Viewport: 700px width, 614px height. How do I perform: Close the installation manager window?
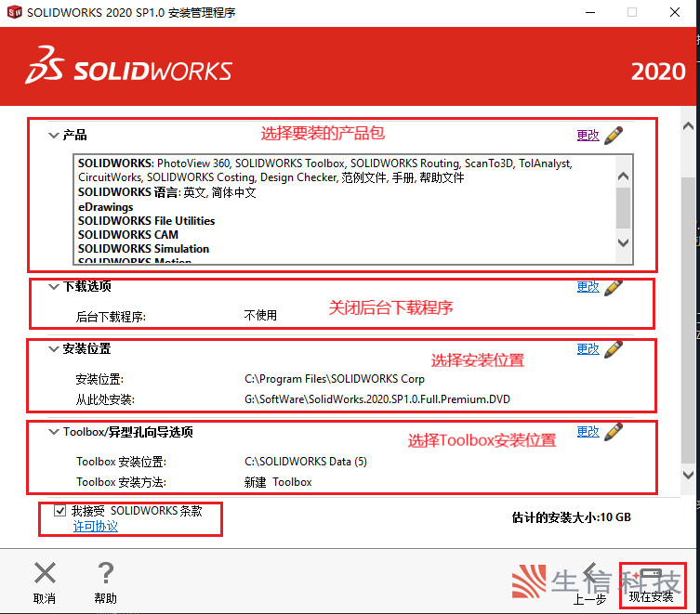[675, 12]
